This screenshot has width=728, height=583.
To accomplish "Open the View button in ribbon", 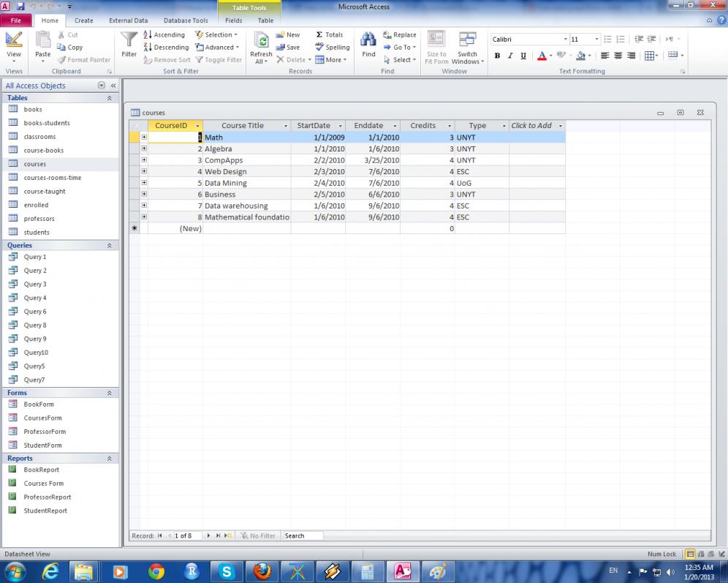I will pyautogui.click(x=13, y=47).
